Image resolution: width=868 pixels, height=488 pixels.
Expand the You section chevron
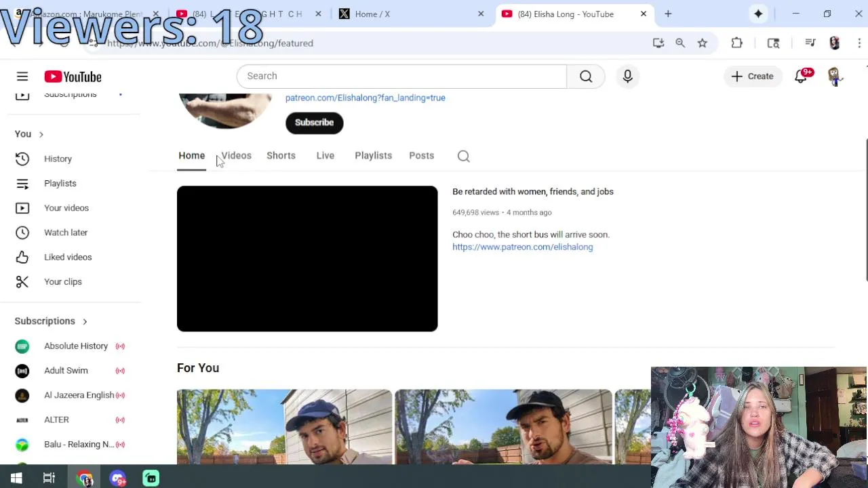[x=41, y=134]
